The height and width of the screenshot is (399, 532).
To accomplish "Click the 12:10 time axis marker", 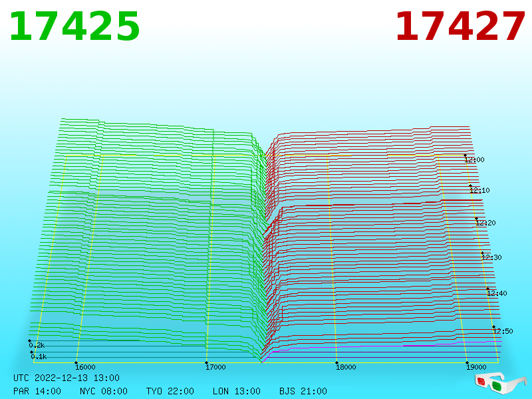I will click(x=479, y=190).
